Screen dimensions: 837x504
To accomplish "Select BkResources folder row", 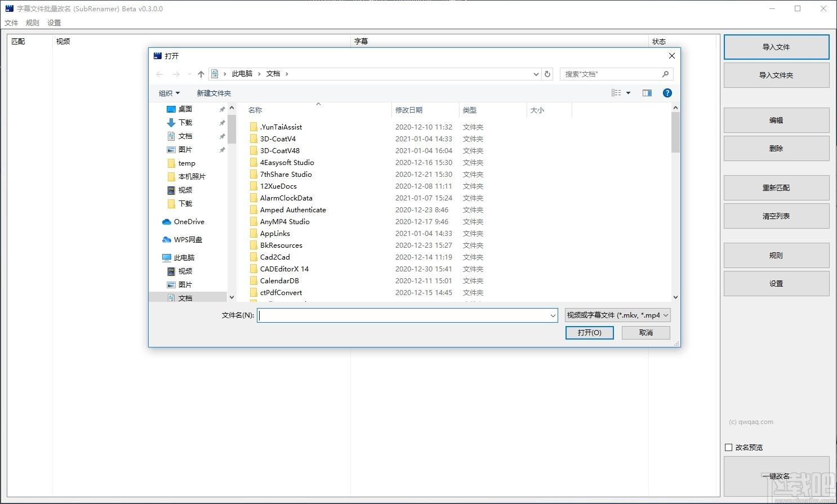I will click(x=366, y=245).
